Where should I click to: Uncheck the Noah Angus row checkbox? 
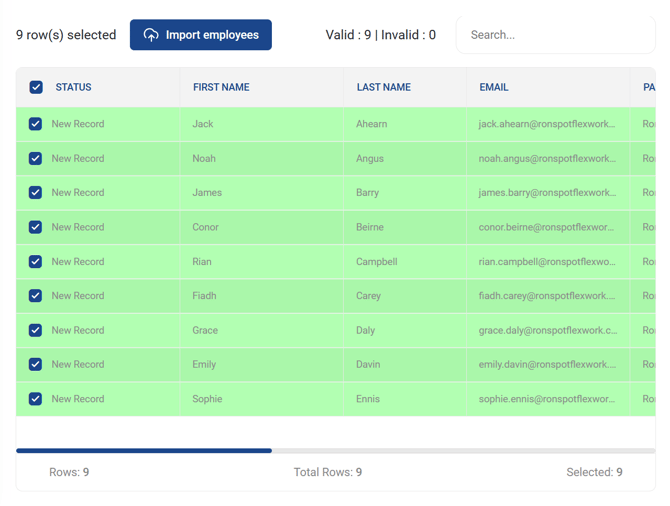35,159
